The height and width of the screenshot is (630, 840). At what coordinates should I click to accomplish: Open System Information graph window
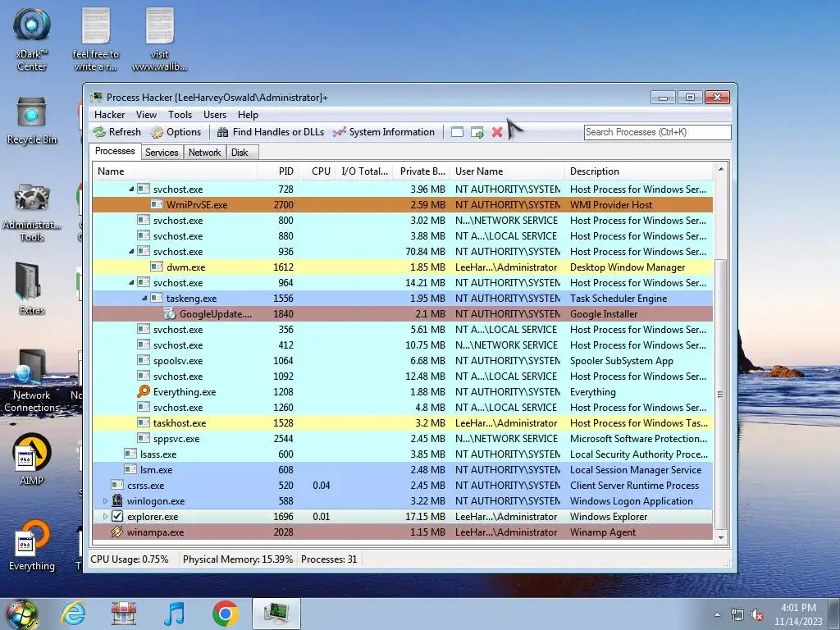point(384,132)
